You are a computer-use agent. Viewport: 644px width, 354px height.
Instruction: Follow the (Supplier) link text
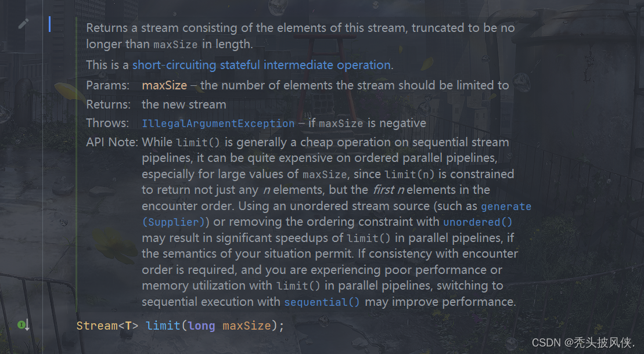(174, 222)
